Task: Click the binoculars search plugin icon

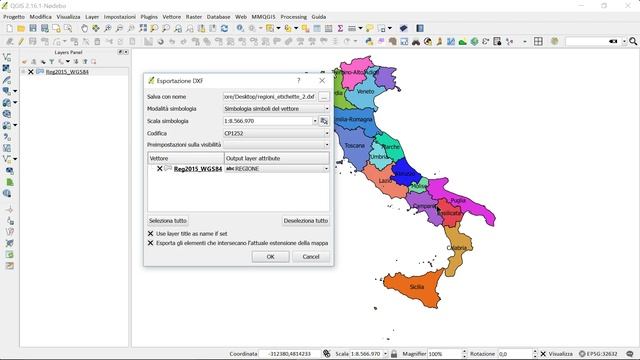Action: click(x=416, y=41)
